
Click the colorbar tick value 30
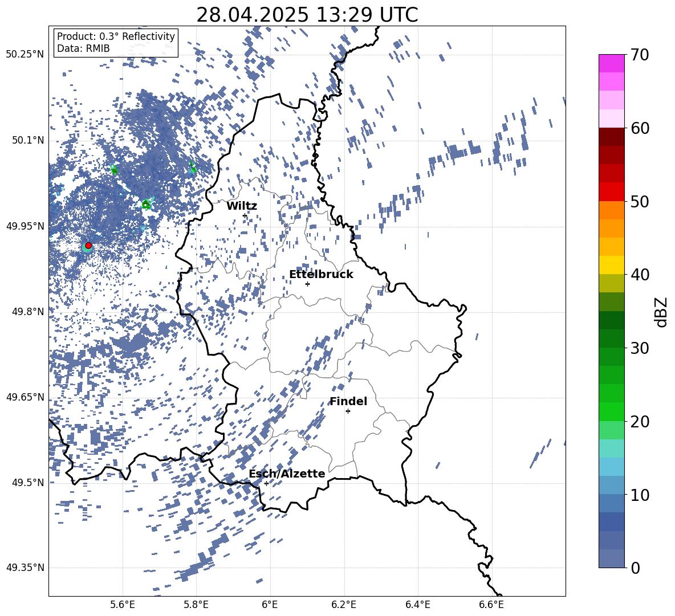click(640, 348)
